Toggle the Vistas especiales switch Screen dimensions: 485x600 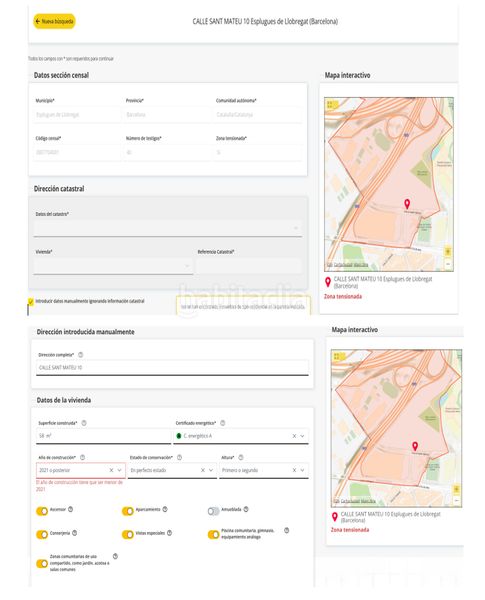[x=127, y=534]
